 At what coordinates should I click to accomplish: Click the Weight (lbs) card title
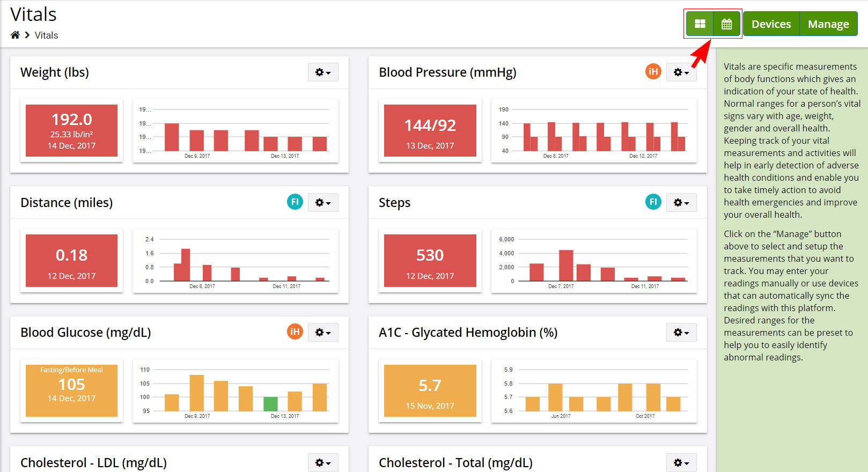[55, 72]
